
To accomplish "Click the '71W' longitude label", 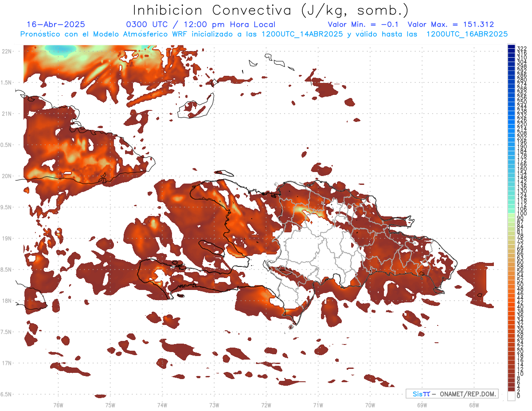I will [x=318, y=405].
